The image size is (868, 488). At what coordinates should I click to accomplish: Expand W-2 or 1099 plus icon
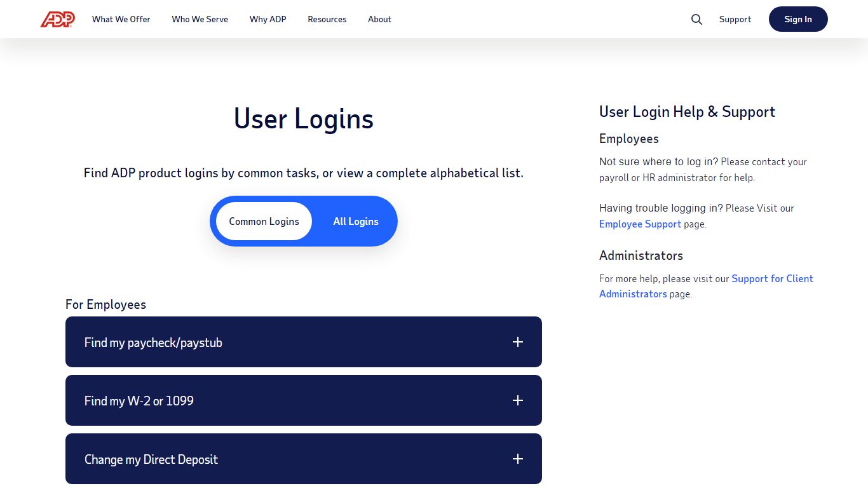click(x=518, y=400)
